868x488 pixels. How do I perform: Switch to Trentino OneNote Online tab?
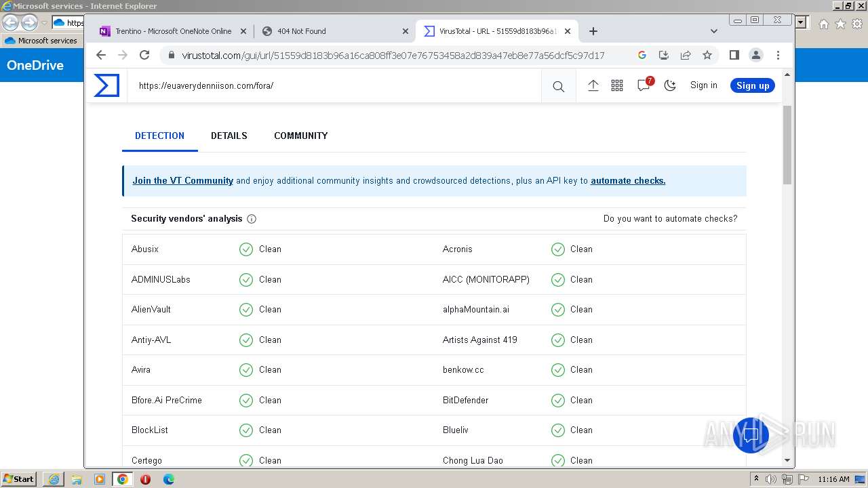point(172,31)
